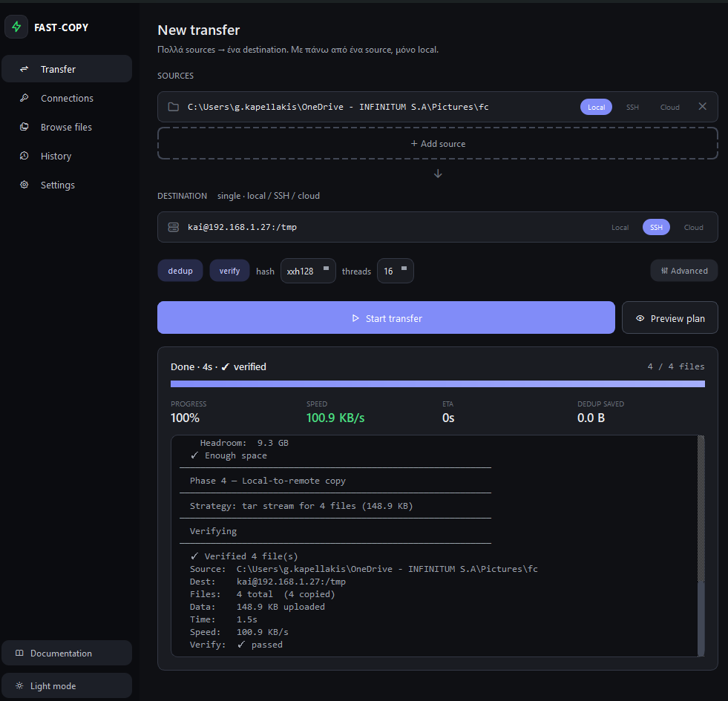This screenshot has height=701, width=728.
Task: Start the transfer
Action: click(x=386, y=317)
